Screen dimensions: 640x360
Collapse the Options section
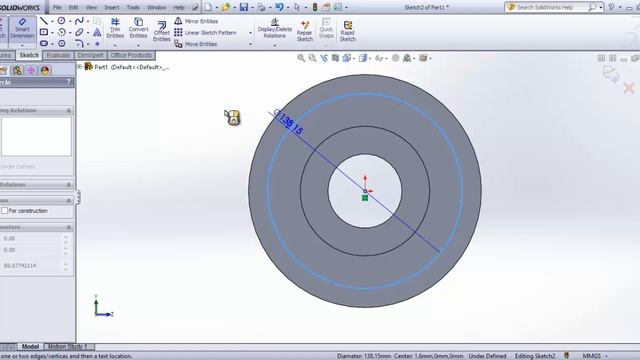pos(69,200)
